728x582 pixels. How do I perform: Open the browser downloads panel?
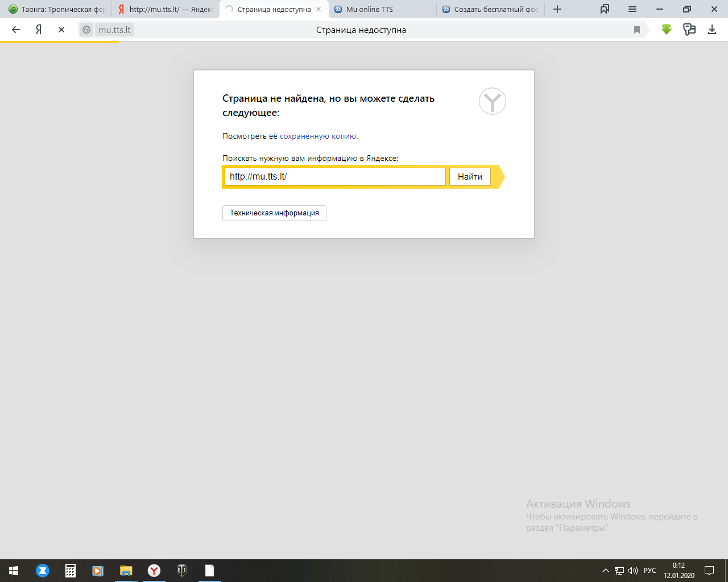click(x=712, y=30)
